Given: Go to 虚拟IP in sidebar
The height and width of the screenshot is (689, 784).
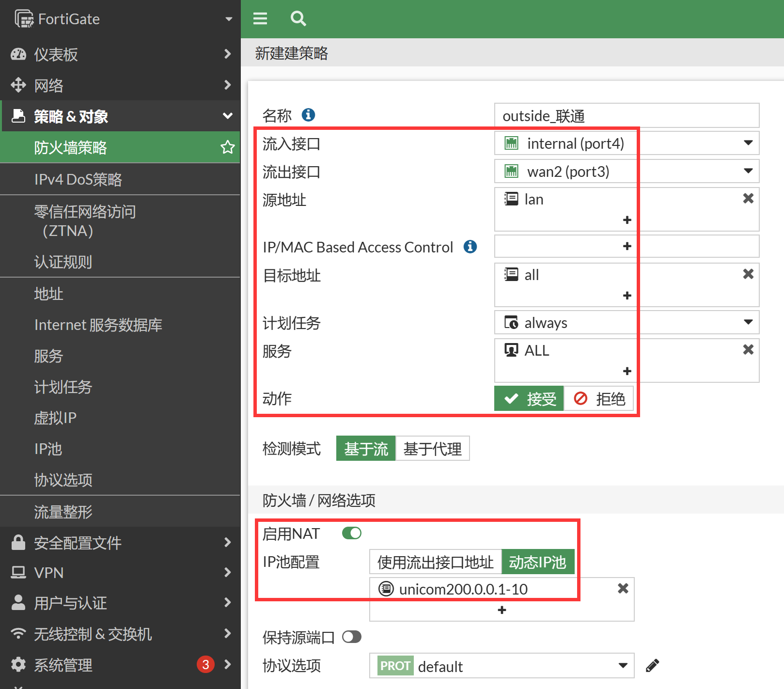Looking at the screenshot, I should pos(55,418).
